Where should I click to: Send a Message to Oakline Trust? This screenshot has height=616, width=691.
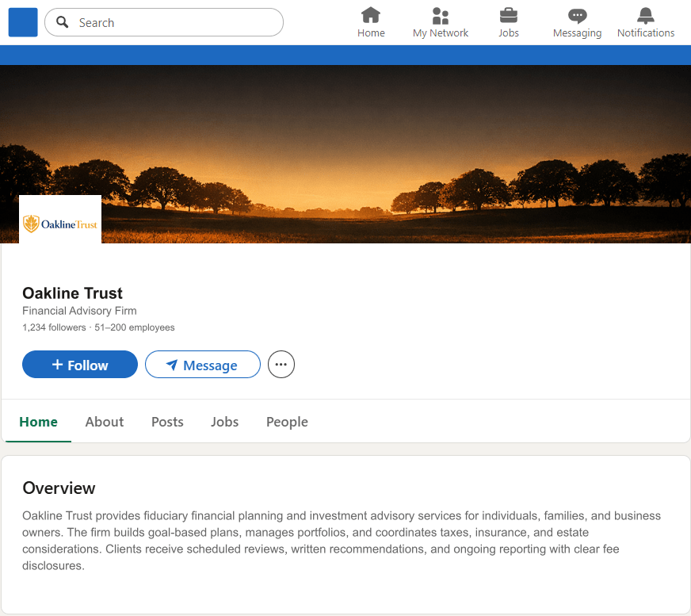point(203,364)
